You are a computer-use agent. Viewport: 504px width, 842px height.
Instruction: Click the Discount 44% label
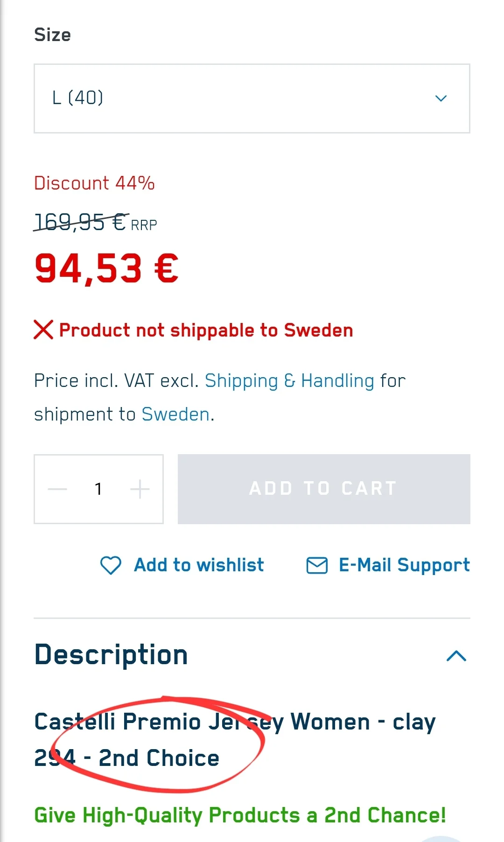coord(94,183)
